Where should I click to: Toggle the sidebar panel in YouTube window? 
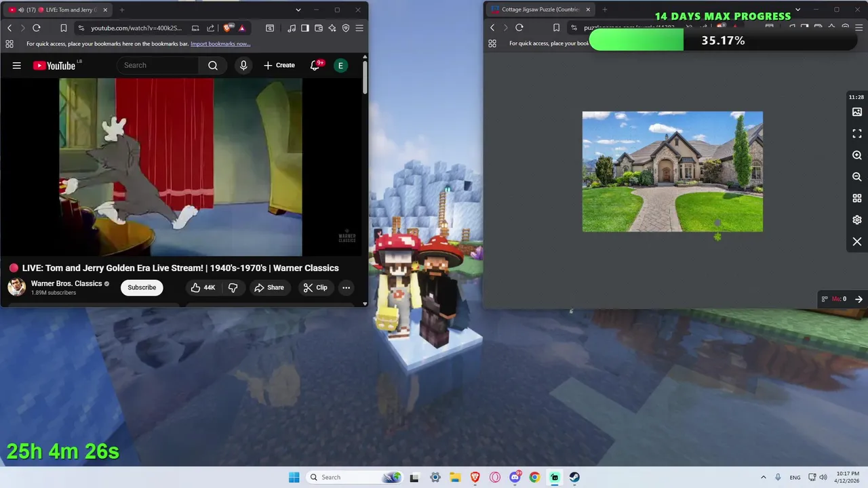pyautogui.click(x=305, y=28)
